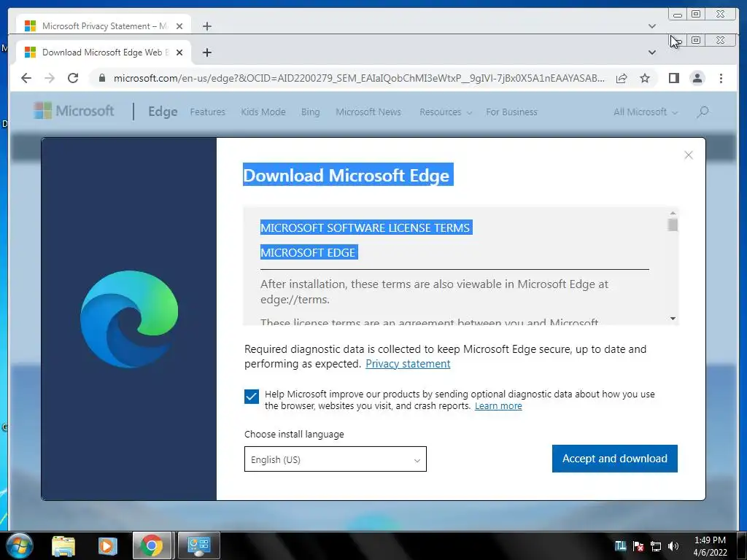Viewport: 747px width, 560px height.
Task: Click the license terms scroll down arrow
Action: click(x=673, y=319)
